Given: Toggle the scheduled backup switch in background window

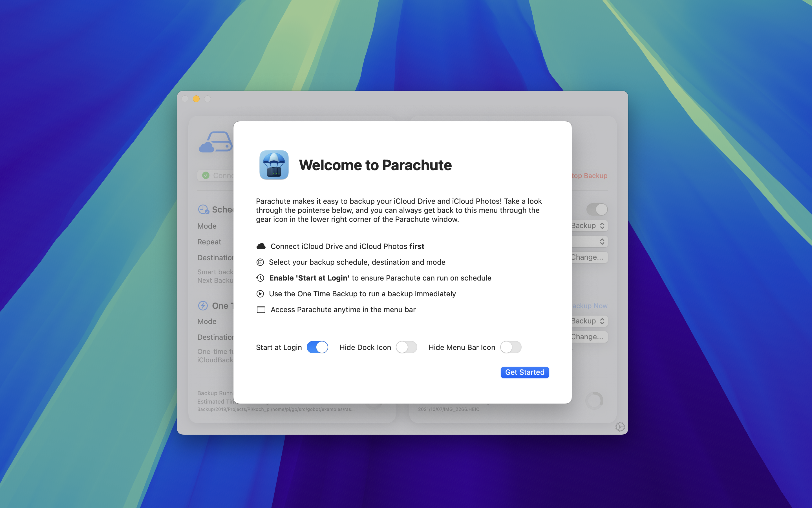Looking at the screenshot, I should [597, 209].
